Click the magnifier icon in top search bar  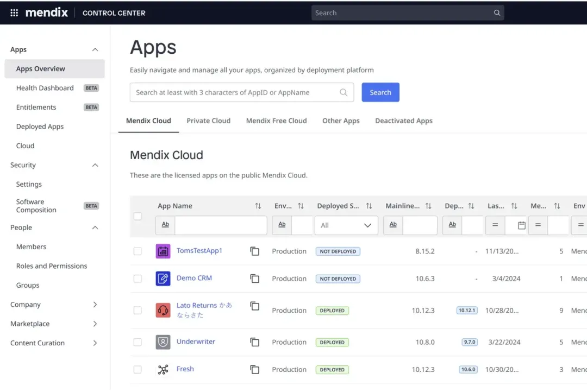tap(497, 12)
